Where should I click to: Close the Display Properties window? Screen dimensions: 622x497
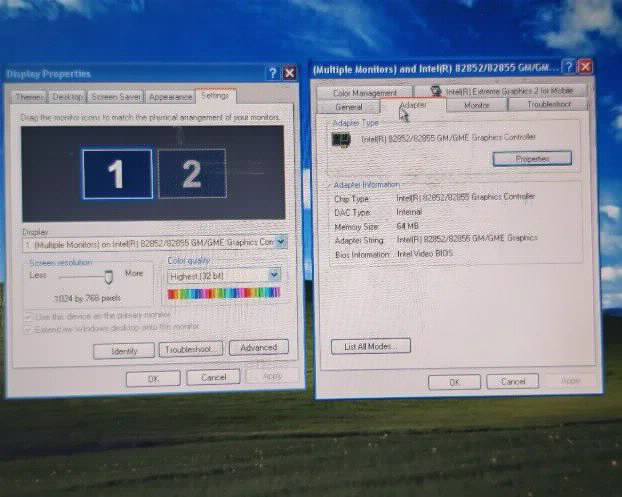click(x=290, y=73)
